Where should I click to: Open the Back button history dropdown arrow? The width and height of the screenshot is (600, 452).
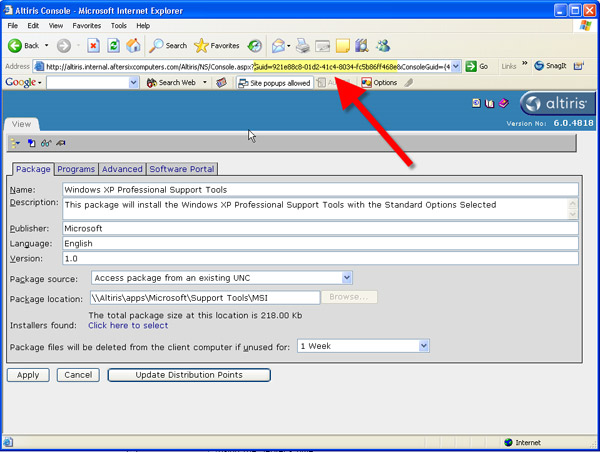(46, 46)
